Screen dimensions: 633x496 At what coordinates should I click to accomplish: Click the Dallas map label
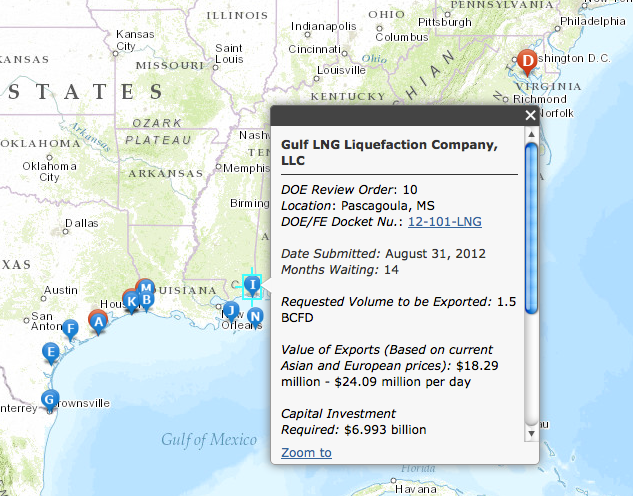(82, 223)
